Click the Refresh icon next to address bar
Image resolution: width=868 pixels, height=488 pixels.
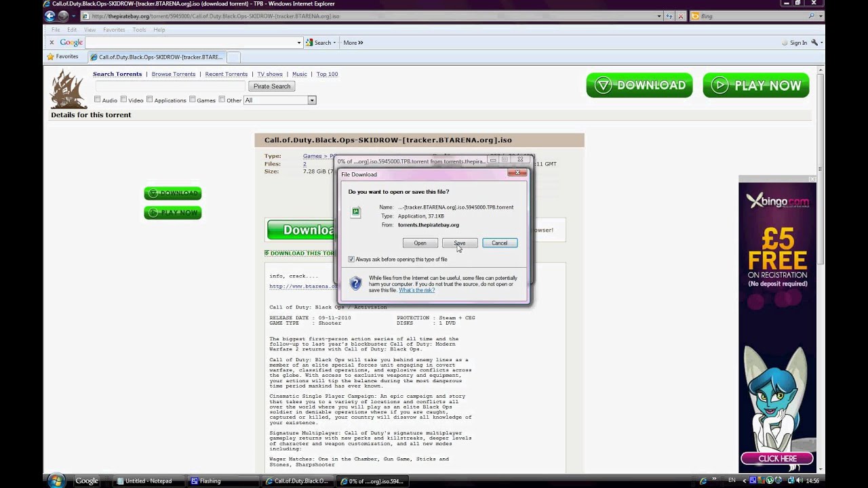(x=669, y=16)
